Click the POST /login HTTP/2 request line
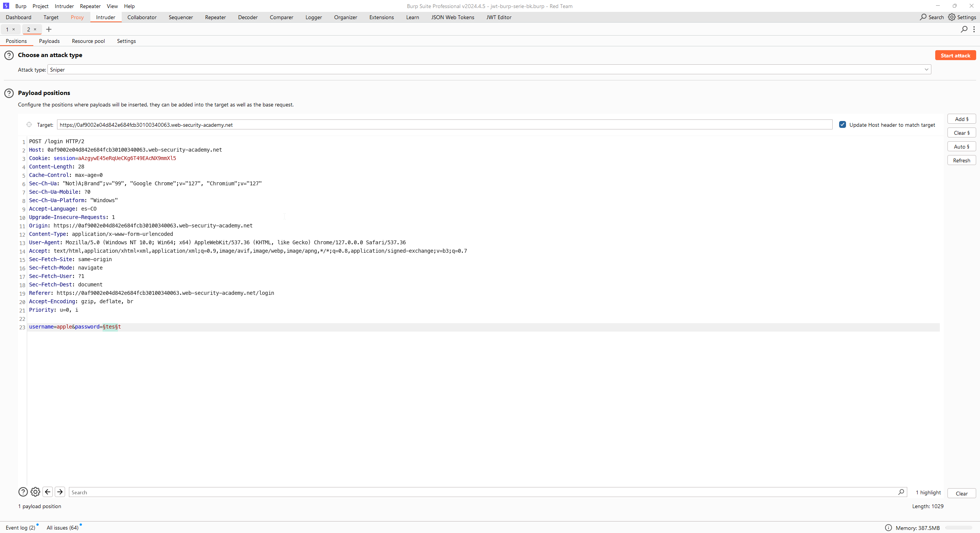Viewport: 980px width, 533px height. point(57,141)
